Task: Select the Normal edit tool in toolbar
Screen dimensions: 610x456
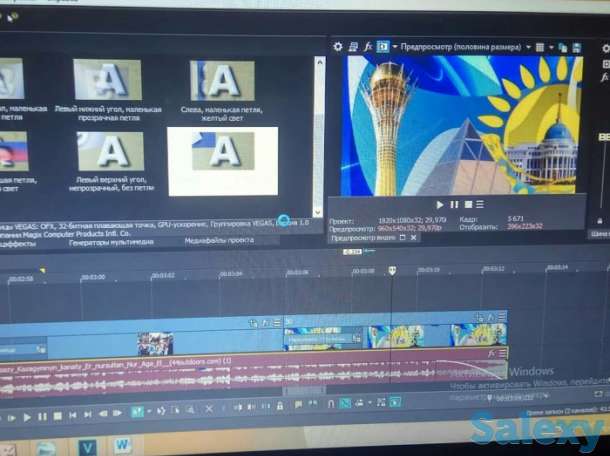Action: [x=137, y=412]
